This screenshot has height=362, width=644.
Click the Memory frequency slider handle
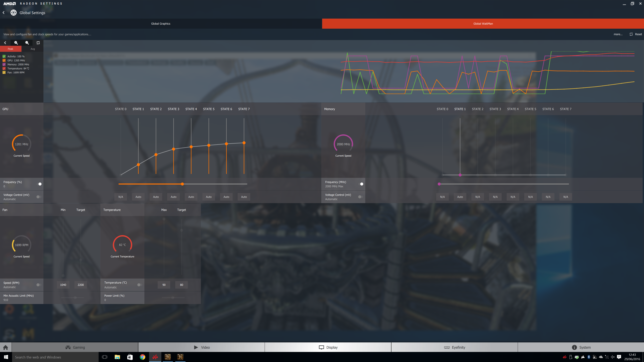(x=439, y=184)
